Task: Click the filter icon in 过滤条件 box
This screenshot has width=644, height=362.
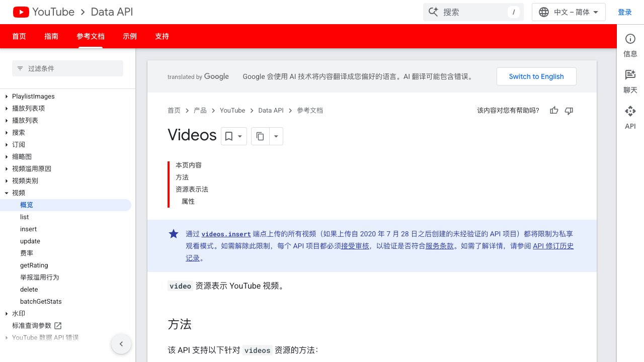Action: (x=20, y=68)
